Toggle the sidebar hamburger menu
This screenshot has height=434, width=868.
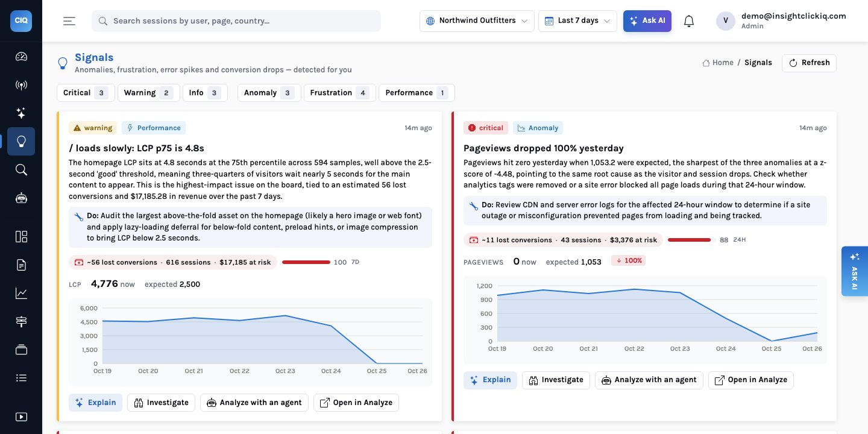[x=69, y=21]
